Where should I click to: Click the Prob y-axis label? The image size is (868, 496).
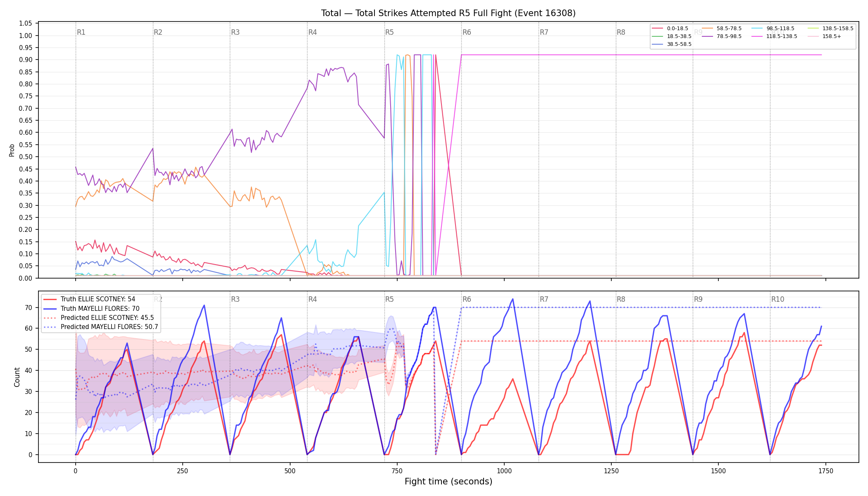click(x=12, y=150)
